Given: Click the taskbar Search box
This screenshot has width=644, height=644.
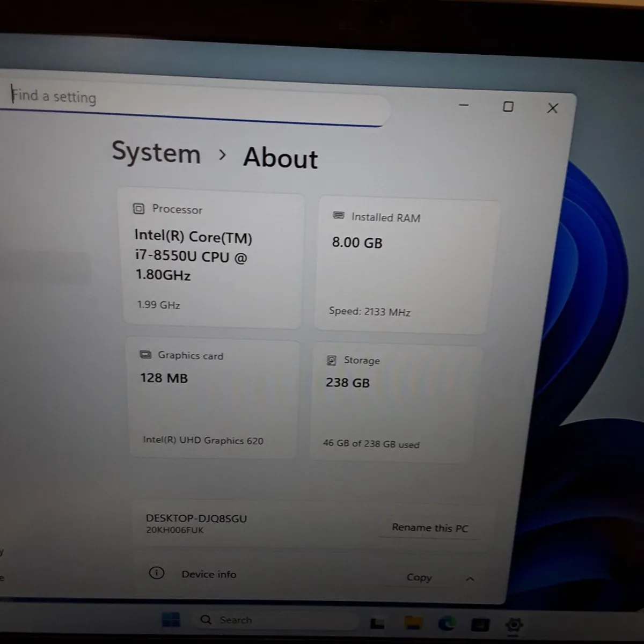Looking at the screenshot, I should [275, 620].
